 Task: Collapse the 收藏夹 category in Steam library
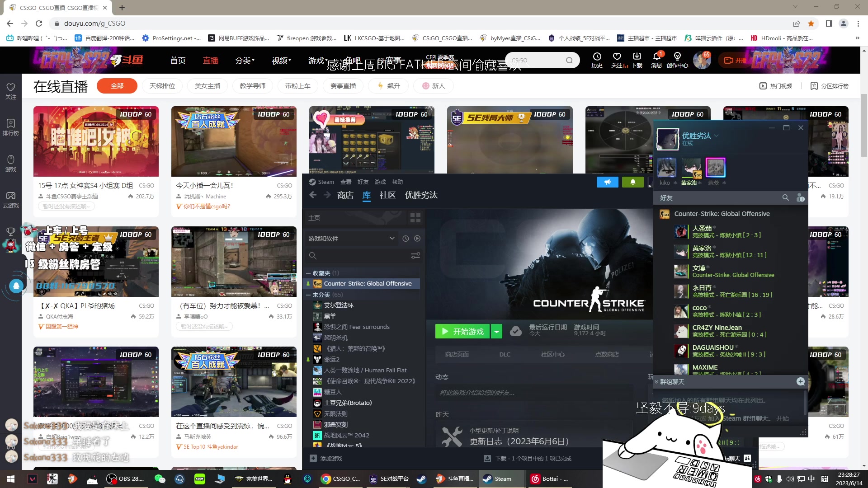pos(308,273)
